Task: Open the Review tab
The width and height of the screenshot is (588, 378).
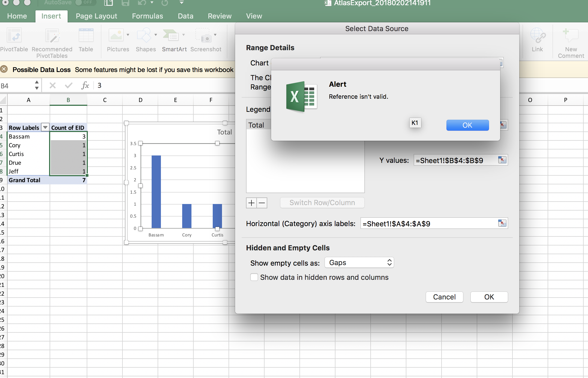Action: (x=220, y=16)
